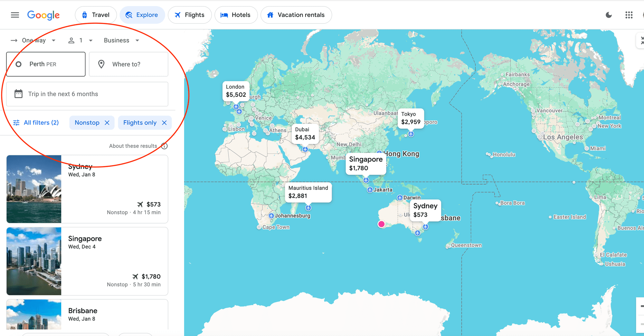The image size is (644, 336).
Task: Open All filters (2)
Action: pyautogui.click(x=36, y=123)
